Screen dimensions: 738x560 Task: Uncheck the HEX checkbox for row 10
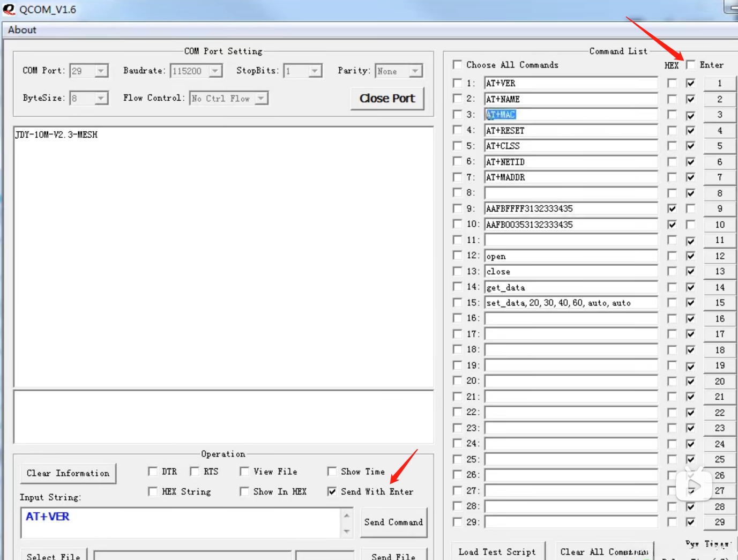pyautogui.click(x=672, y=225)
